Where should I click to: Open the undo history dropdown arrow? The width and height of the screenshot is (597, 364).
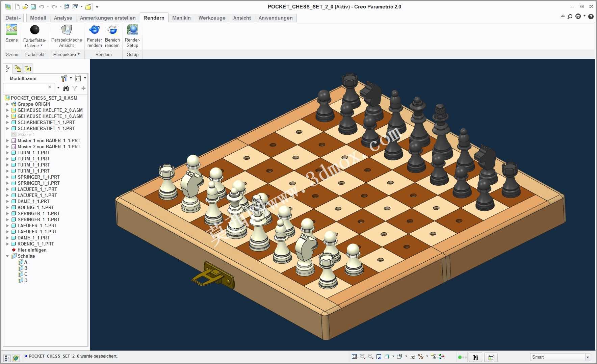(x=48, y=7)
